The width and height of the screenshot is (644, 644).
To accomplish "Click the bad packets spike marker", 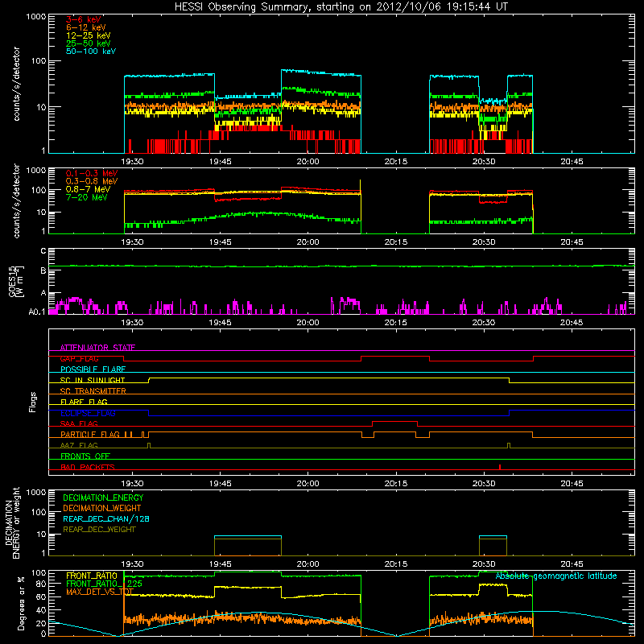I will point(500,467).
